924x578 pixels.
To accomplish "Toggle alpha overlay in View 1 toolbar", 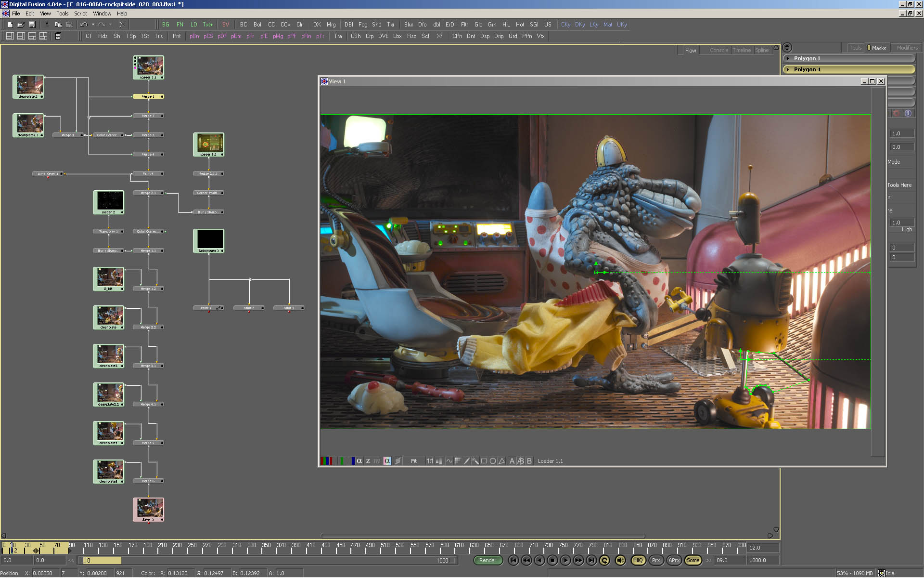I will pyautogui.click(x=387, y=461).
